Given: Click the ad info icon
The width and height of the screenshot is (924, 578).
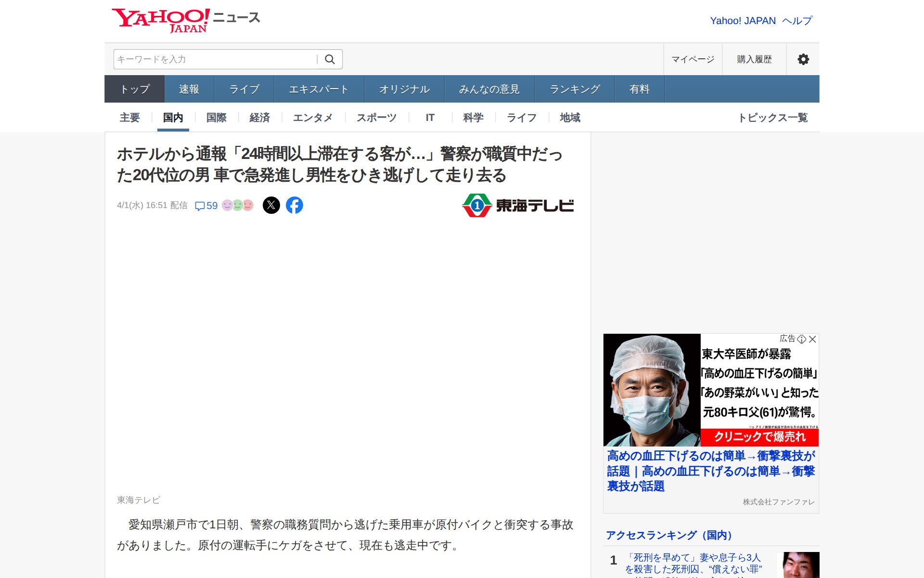Looking at the screenshot, I should [x=802, y=339].
